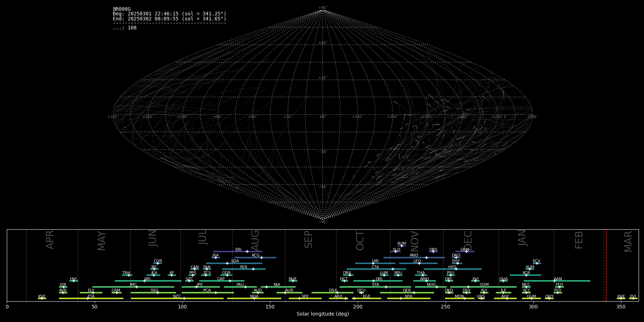Select the ECV shower label

[537, 261]
